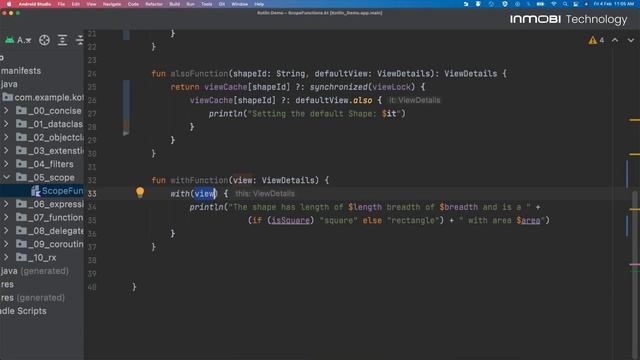Open the Android Studio application menu
The height and width of the screenshot is (360, 640).
coord(35,4)
